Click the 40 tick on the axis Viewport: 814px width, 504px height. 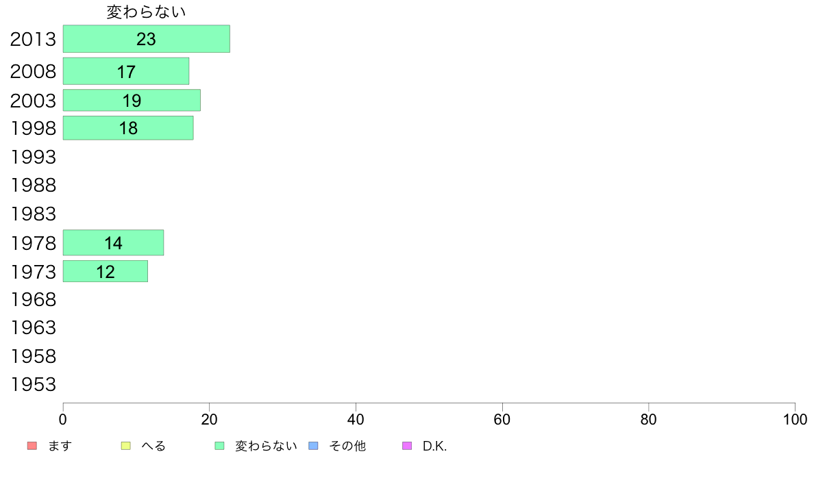point(356,419)
